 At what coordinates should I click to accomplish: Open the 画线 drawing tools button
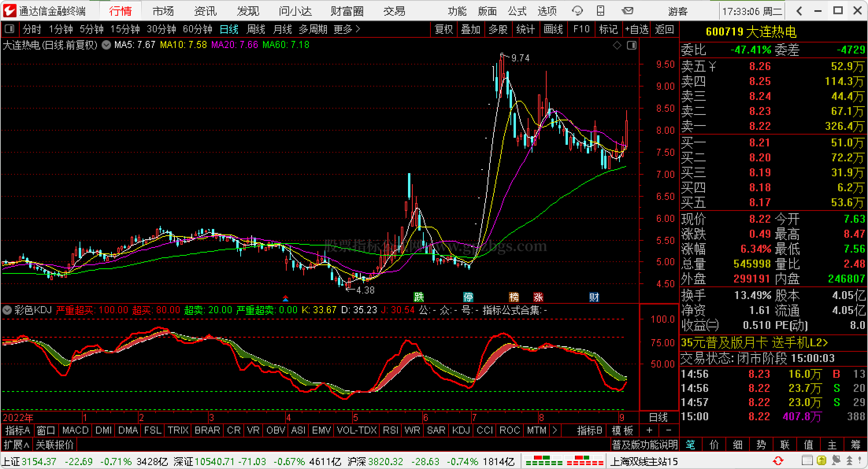(553, 30)
